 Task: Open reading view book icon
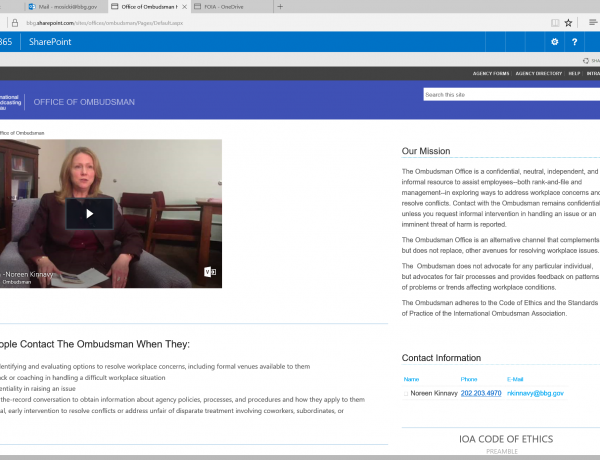[x=555, y=23]
